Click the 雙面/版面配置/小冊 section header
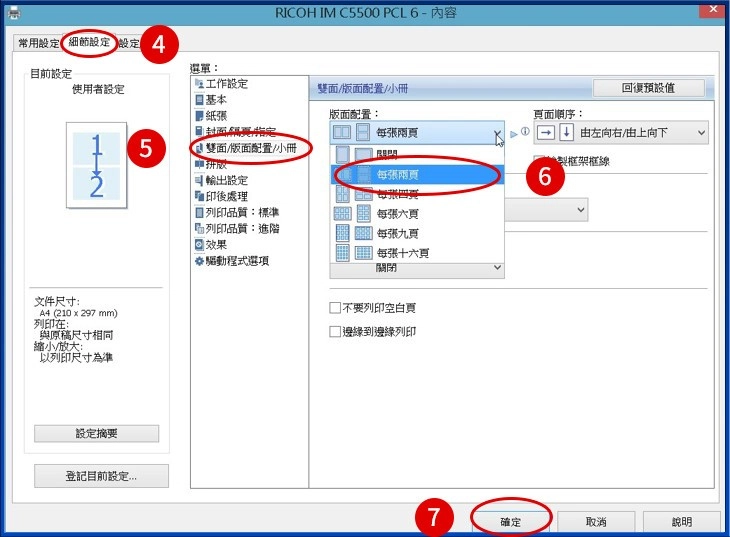 click(x=363, y=88)
